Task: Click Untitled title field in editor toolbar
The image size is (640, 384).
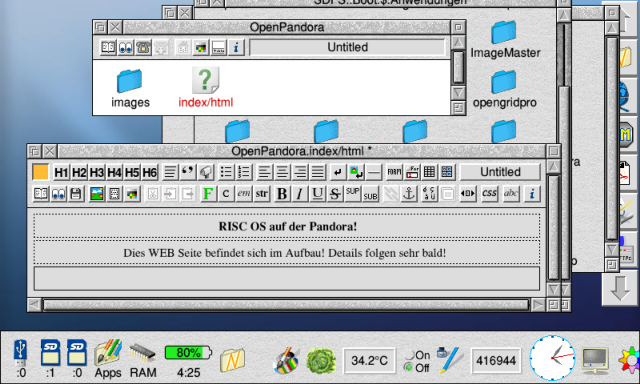Action: click(x=500, y=172)
